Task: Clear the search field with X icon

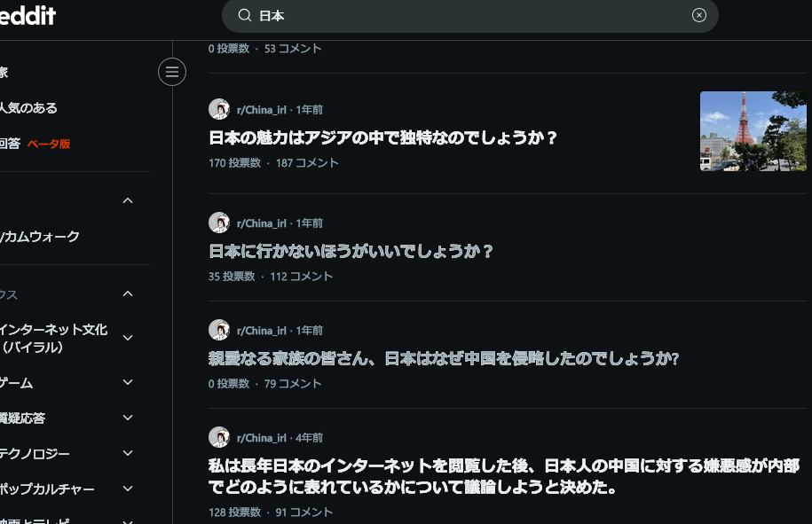Action: pyautogui.click(x=698, y=16)
